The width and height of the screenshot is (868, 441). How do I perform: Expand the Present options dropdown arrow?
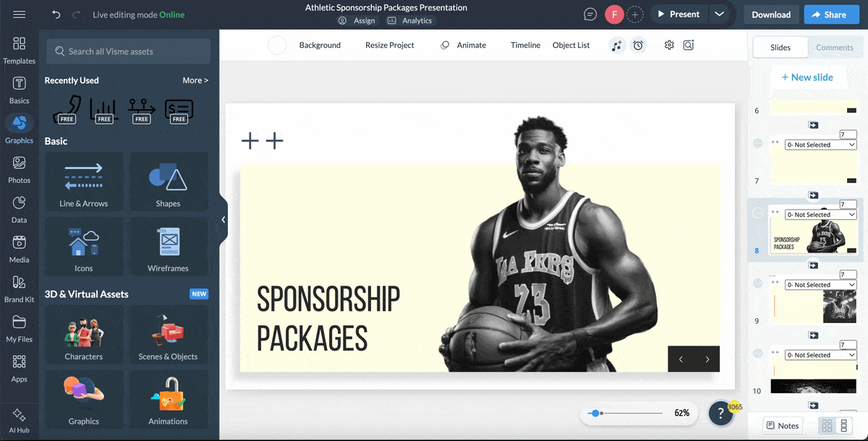pyautogui.click(x=718, y=14)
